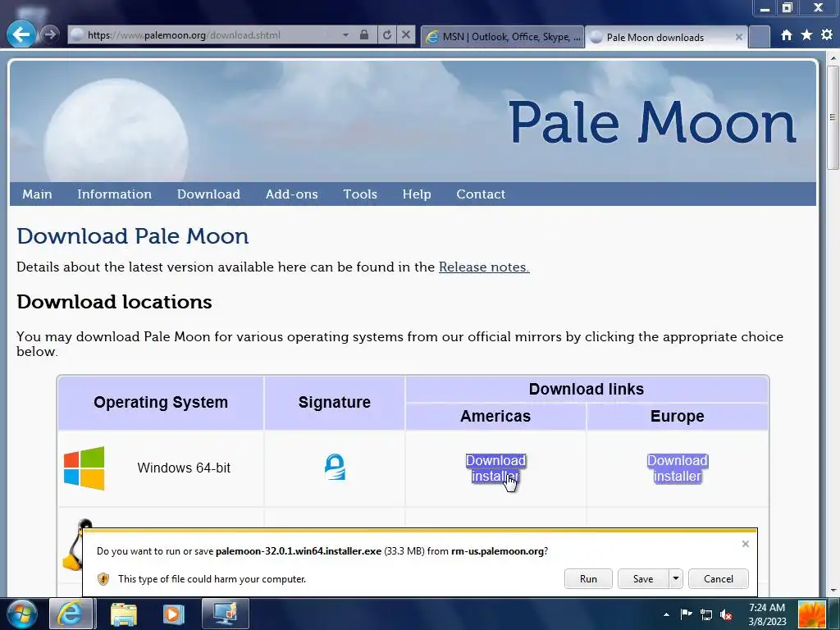Screen dimensions: 840x630
Task: Open Favorites star icon
Action: (806, 35)
